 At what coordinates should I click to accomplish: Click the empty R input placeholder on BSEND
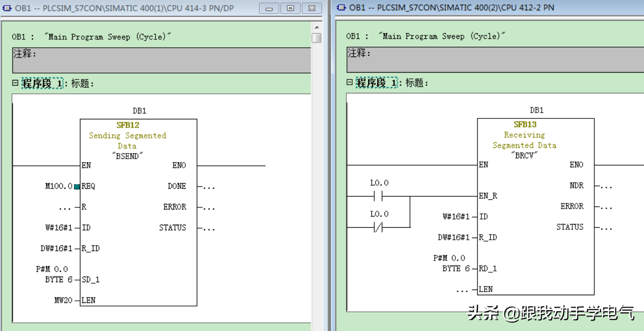[x=64, y=207]
